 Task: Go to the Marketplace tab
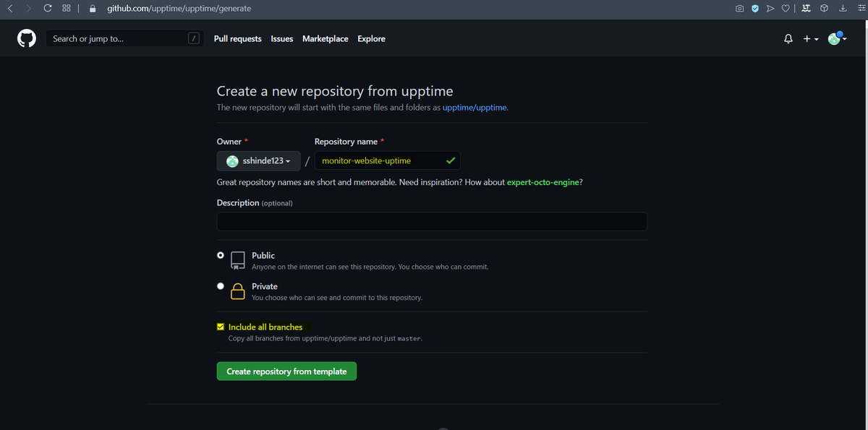pyautogui.click(x=325, y=39)
